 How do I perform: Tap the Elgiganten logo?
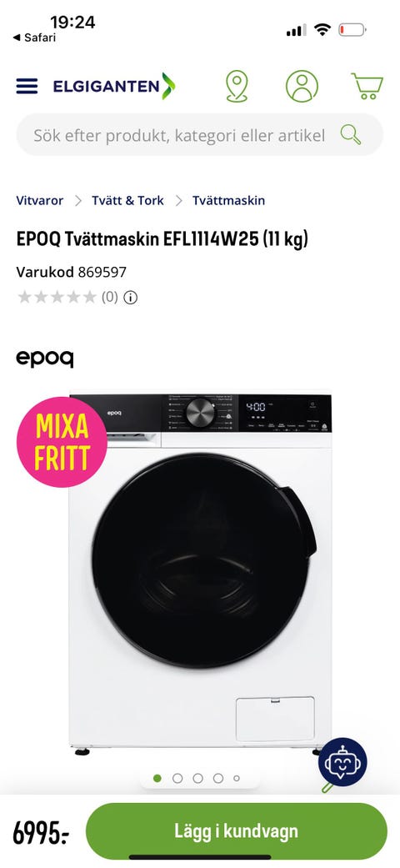114,86
